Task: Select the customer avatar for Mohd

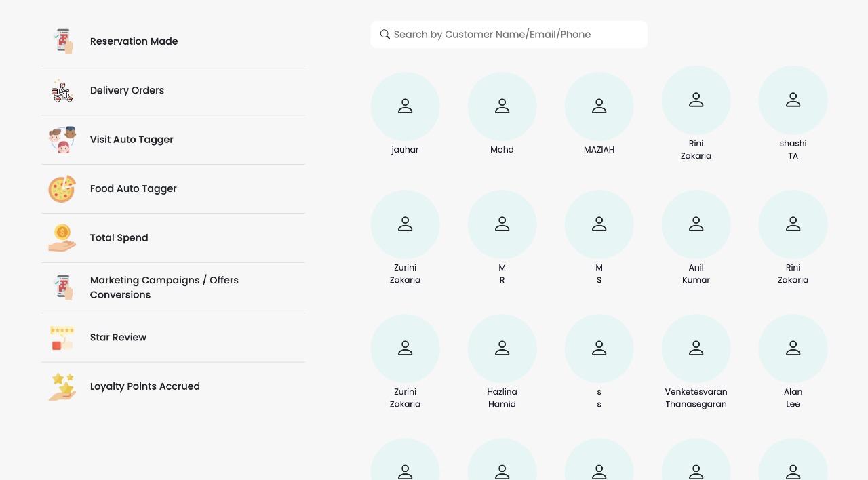Action: [x=502, y=106]
